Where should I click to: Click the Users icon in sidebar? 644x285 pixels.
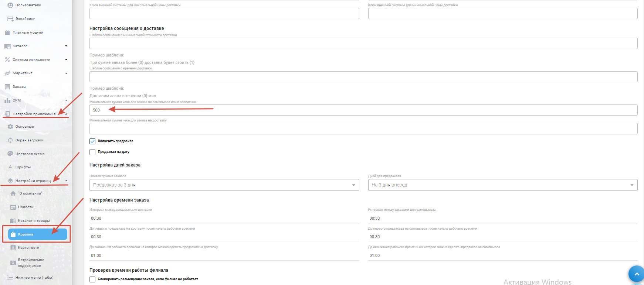[10, 5]
